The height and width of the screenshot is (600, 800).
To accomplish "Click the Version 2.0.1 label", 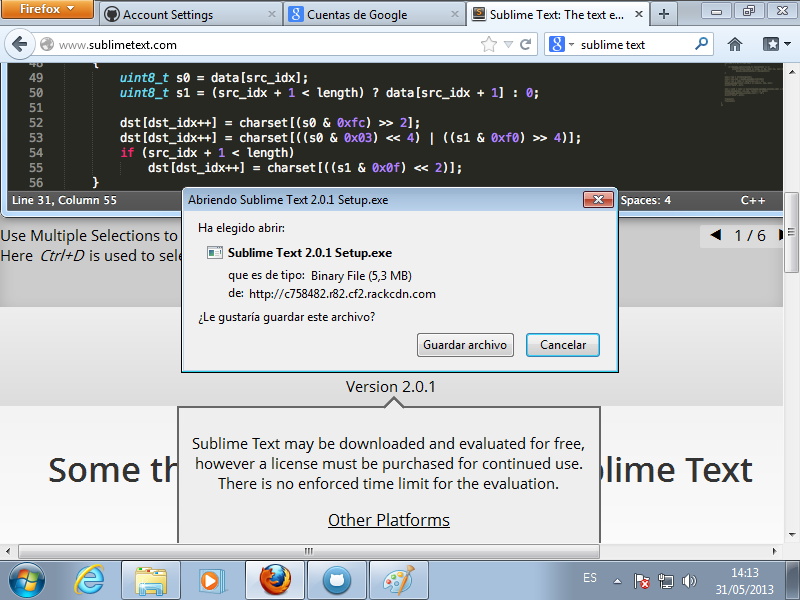I will click(390, 386).
